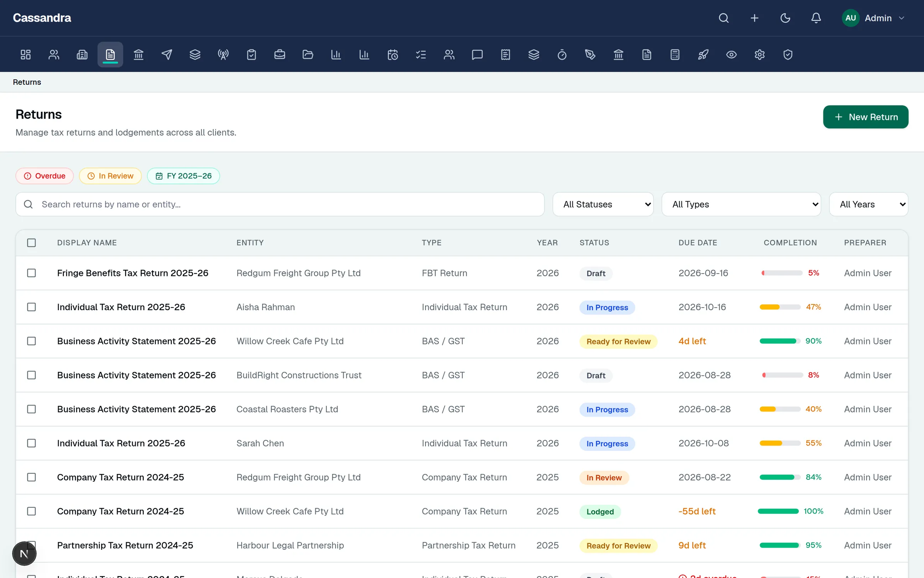Open the broadcast antenna icon
Screen dimensions: 924x578
pos(223,55)
